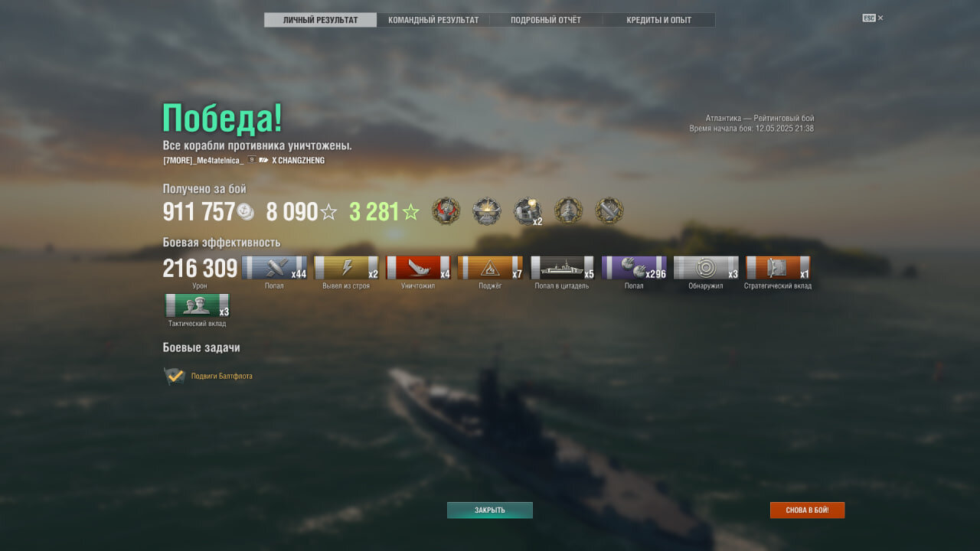Click the Вывел из строя lightning ribbon
The width and height of the screenshot is (980, 551).
346,268
